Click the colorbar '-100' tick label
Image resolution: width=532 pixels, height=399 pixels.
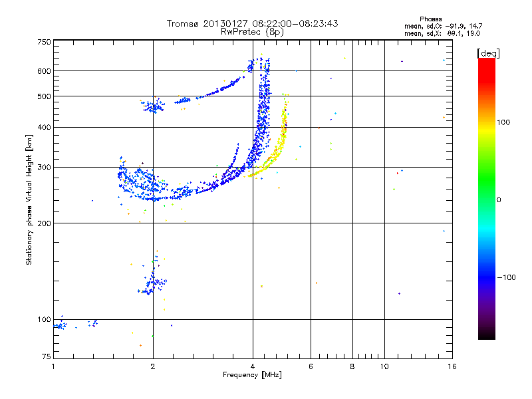point(506,277)
